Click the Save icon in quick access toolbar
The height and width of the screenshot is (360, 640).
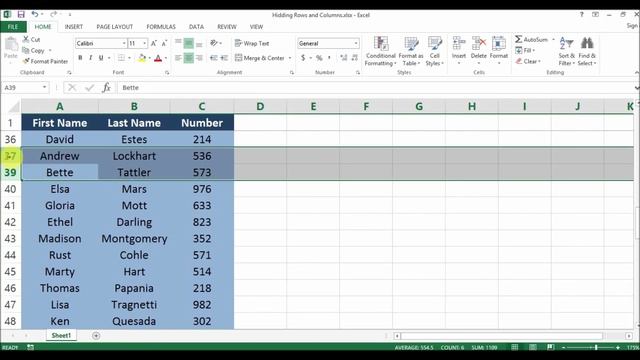click(x=20, y=15)
